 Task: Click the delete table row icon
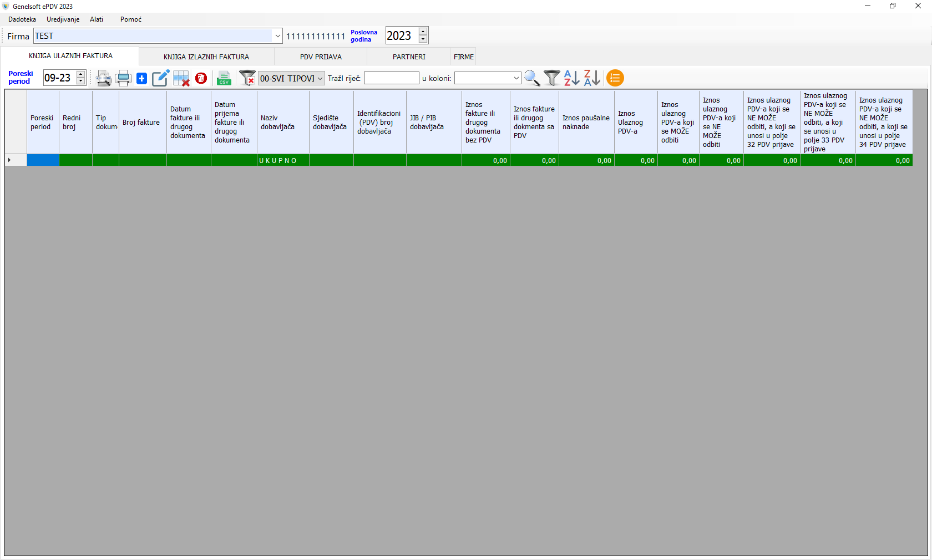(181, 78)
